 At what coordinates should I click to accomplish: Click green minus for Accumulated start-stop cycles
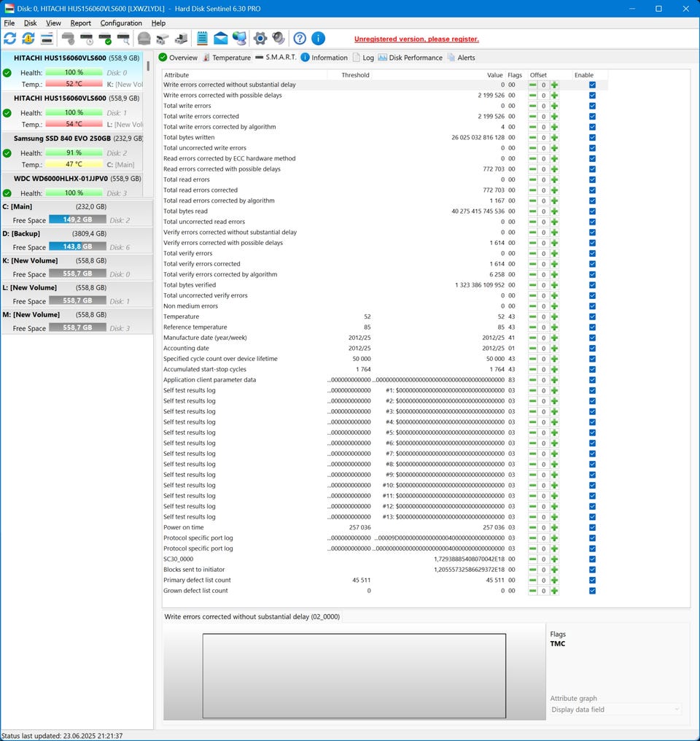(533, 370)
